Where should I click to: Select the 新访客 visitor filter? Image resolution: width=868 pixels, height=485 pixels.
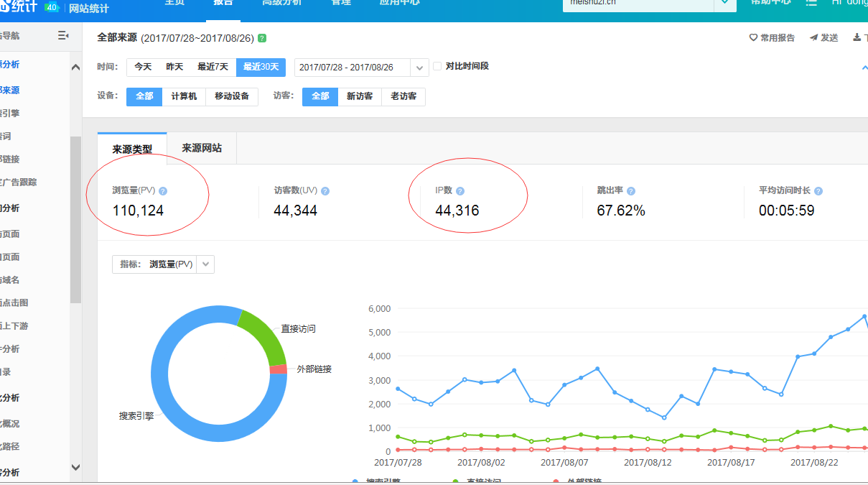click(360, 96)
